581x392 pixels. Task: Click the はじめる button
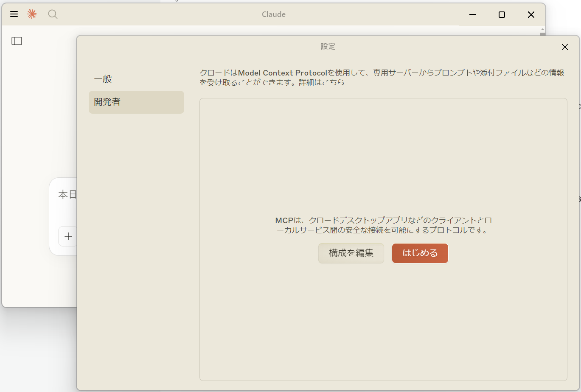pyautogui.click(x=420, y=253)
